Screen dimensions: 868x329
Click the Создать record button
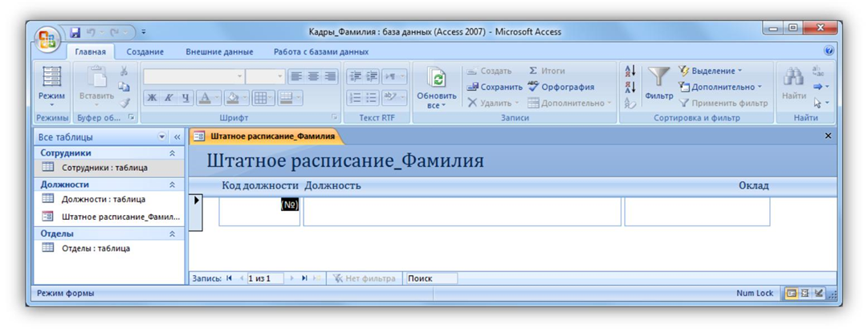point(488,71)
